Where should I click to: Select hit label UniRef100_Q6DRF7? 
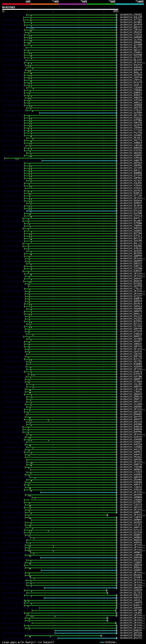point(131,379)
